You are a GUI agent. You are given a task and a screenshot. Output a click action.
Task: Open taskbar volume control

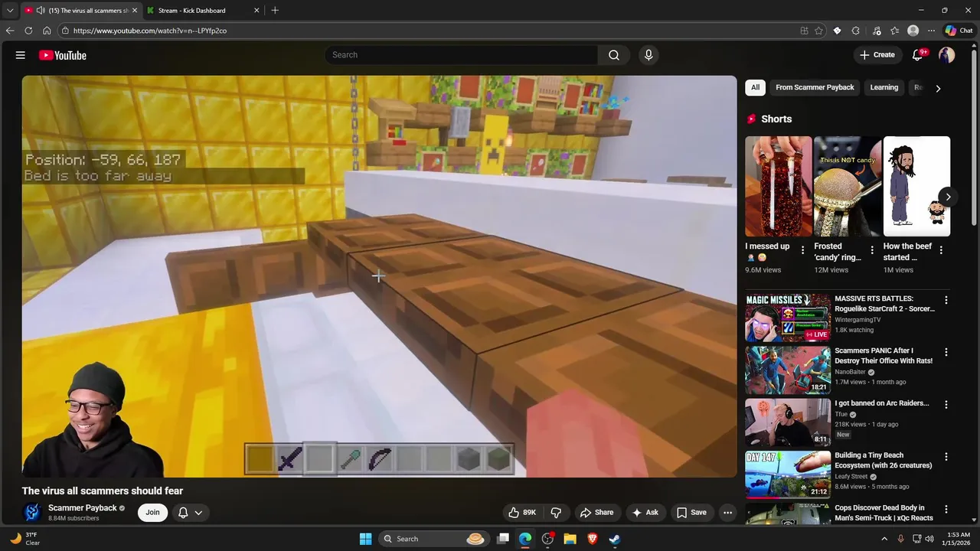[x=929, y=539]
